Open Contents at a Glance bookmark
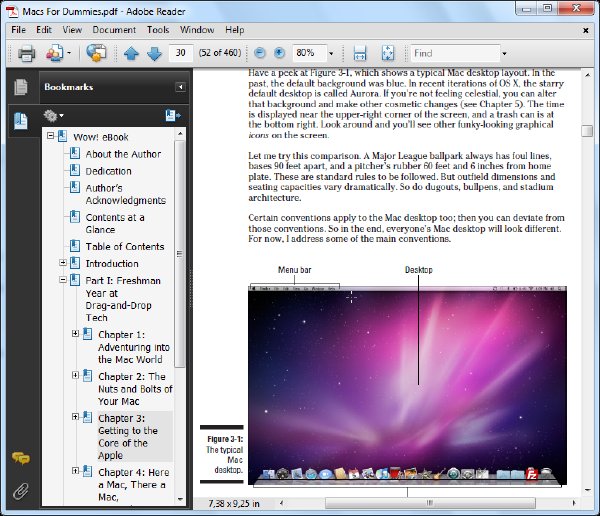This screenshot has height=516, width=600. (x=115, y=223)
